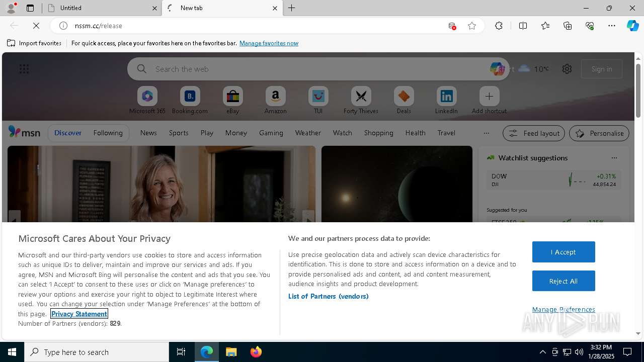Open TUI shortcut
644x362 pixels.
(x=318, y=101)
